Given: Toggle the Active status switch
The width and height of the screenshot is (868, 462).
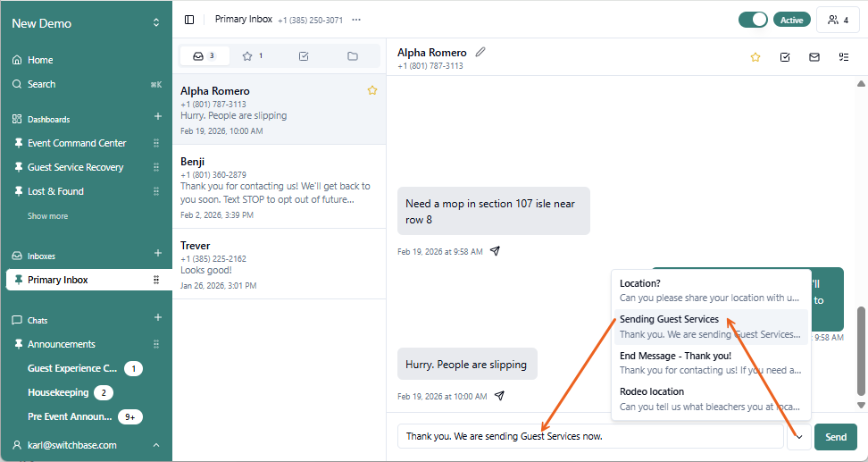Looking at the screenshot, I should pos(753,20).
